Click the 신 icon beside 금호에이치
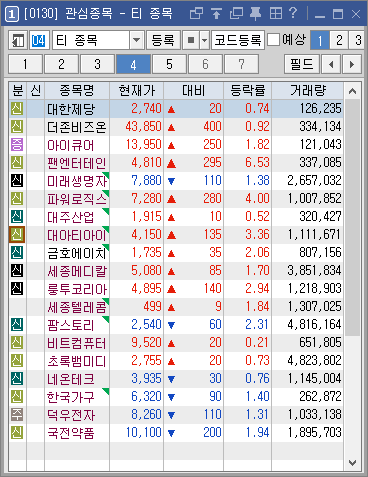The image size is (368, 477). 17,253
